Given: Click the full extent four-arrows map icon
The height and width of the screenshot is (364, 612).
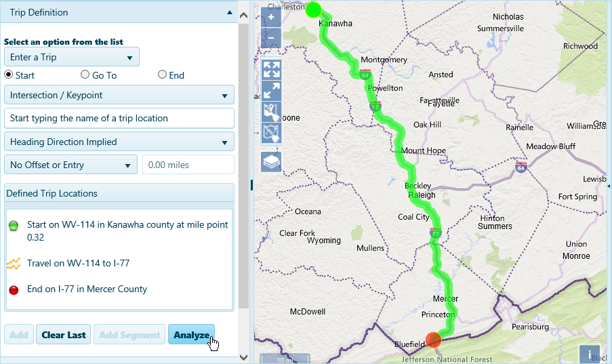Looking at the screenshot, I should click(x=271, y=69).
